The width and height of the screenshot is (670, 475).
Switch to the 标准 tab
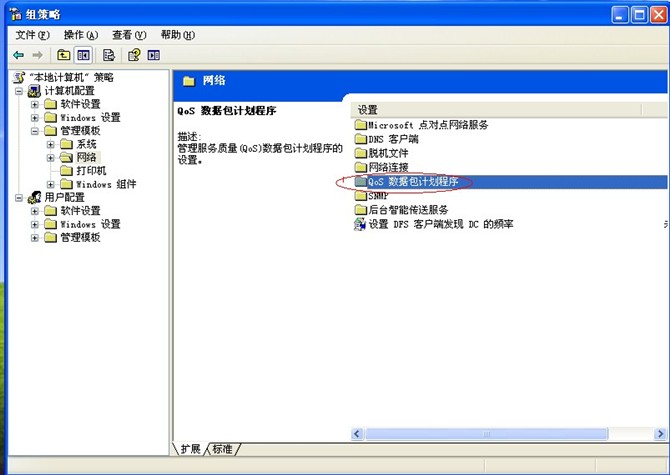point(223,450)
